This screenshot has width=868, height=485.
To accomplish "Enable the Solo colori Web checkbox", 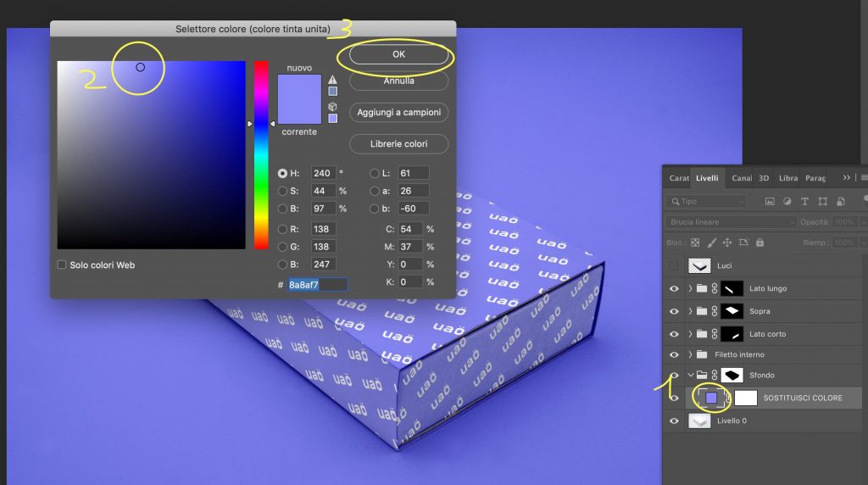I will tap(62, 265).
